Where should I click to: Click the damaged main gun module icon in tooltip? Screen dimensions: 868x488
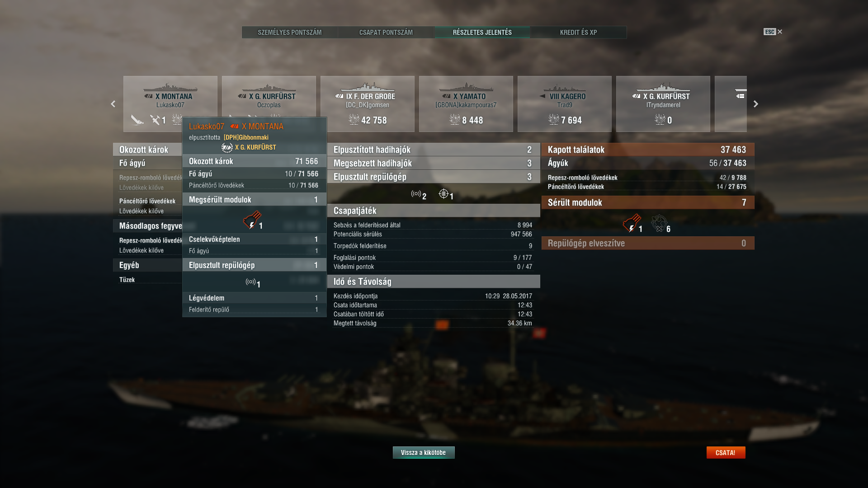[252, 220]
